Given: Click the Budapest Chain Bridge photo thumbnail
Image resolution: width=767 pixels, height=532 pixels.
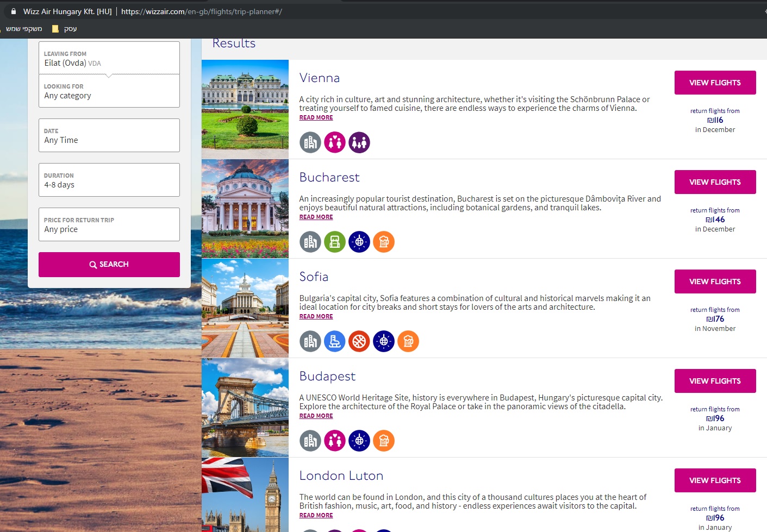Looking at the screenshot, I should 245,408.
